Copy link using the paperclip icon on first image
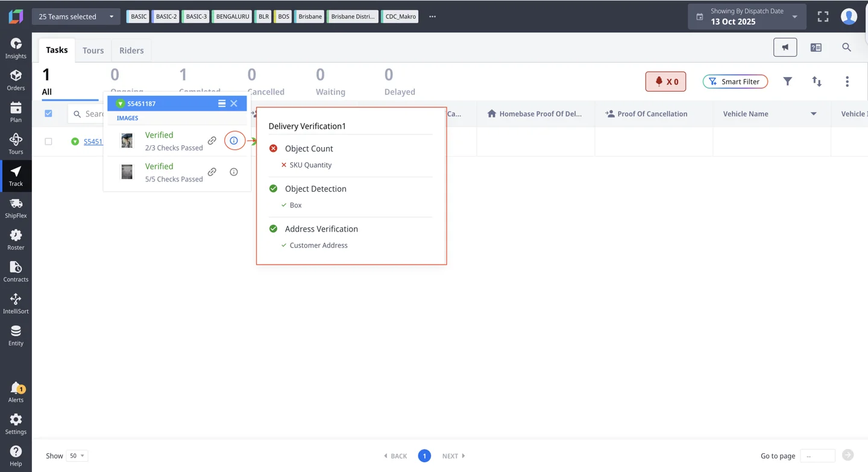 [212, 140]
